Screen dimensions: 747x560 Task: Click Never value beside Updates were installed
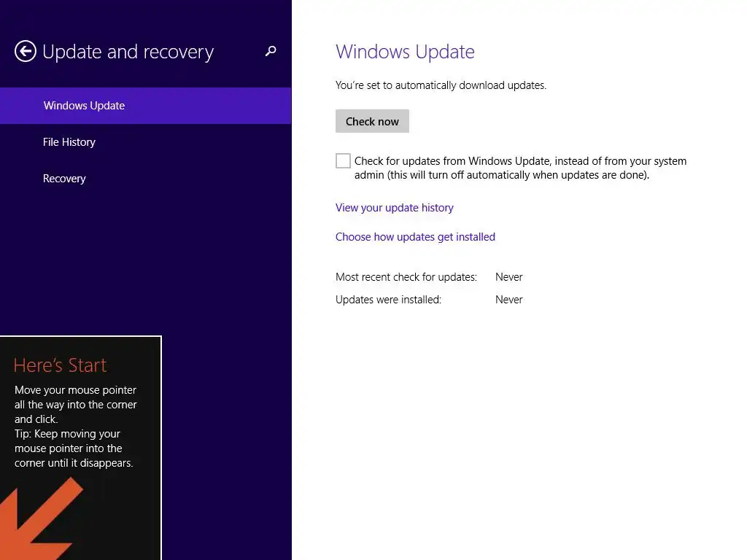pyautogui.click(x=508, y=300)
